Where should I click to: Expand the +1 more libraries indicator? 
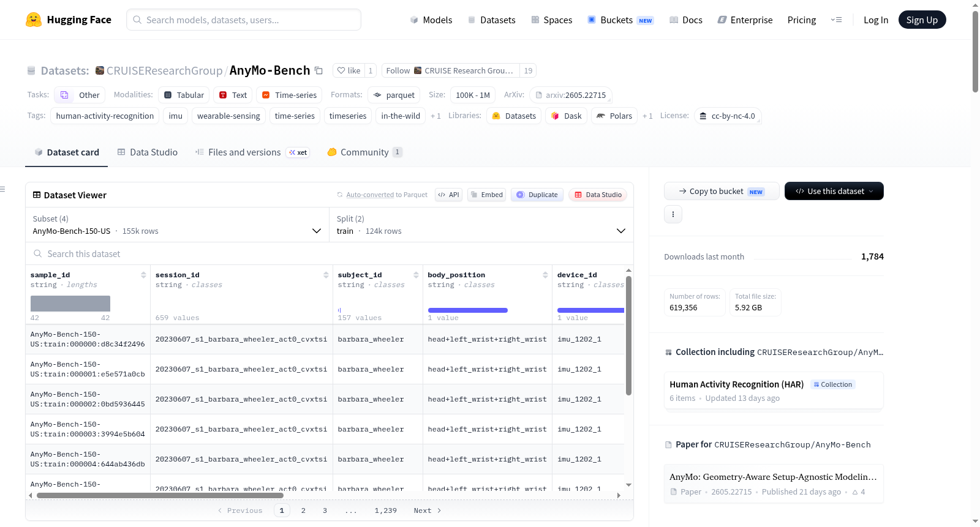point(647,116)
